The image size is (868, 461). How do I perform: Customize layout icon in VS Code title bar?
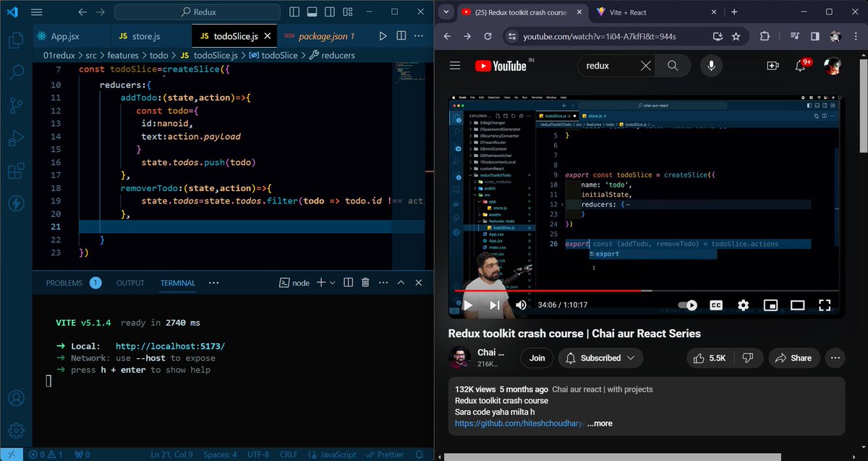[347, 12]
